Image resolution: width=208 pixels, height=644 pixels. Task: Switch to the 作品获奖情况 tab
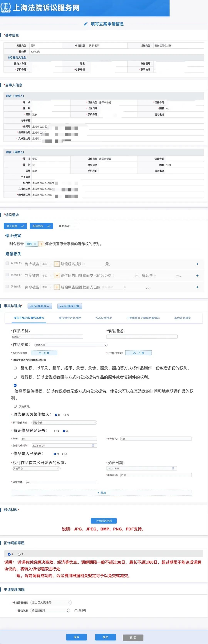[104, 318]
